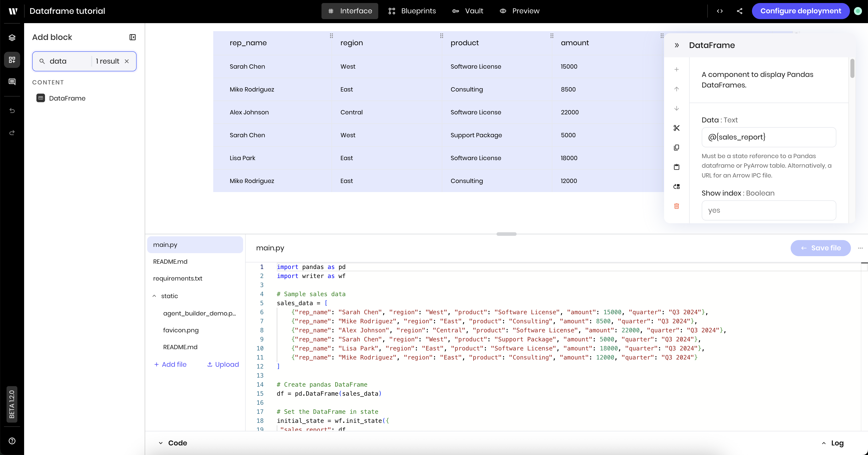
Task: Click the red trash delete icon
Action: (676, 206)
